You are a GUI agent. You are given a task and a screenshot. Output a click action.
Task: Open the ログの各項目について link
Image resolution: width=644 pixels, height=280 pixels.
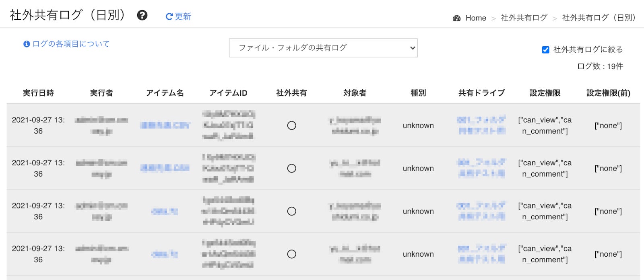pos(71,44)
